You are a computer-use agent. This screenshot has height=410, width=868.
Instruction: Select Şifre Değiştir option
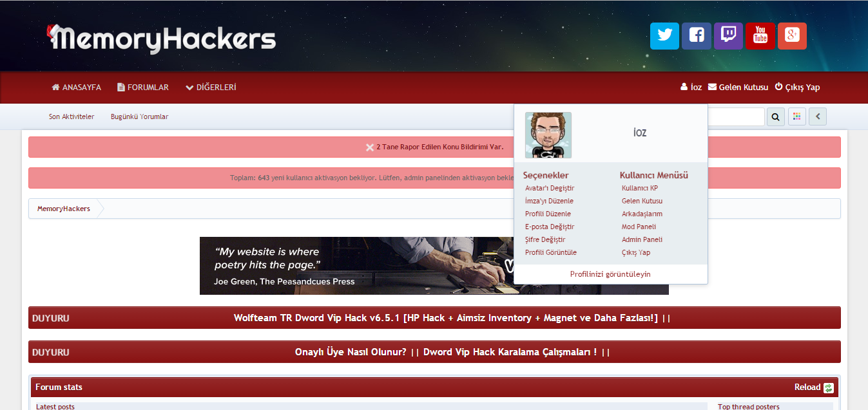pos(545,240)
